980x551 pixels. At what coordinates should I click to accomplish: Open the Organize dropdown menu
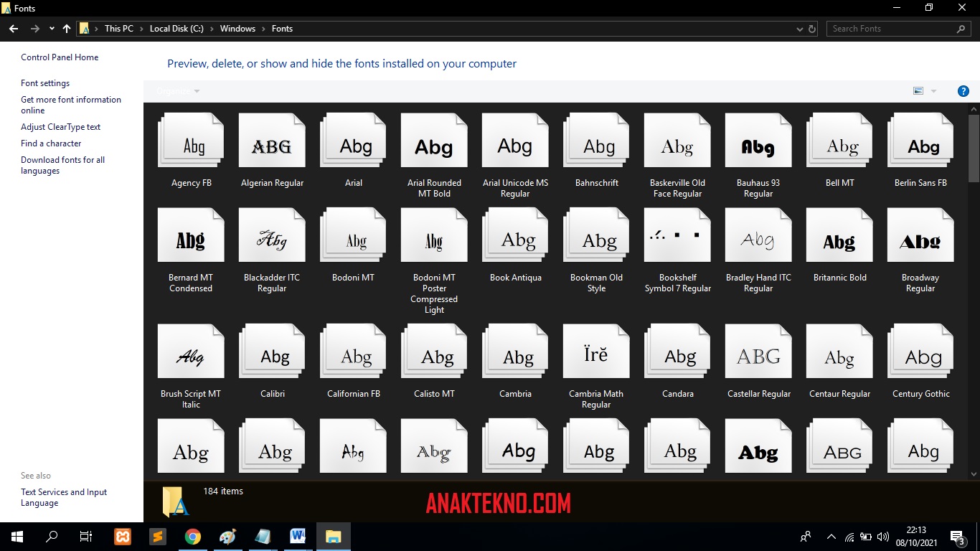point(178,91)
